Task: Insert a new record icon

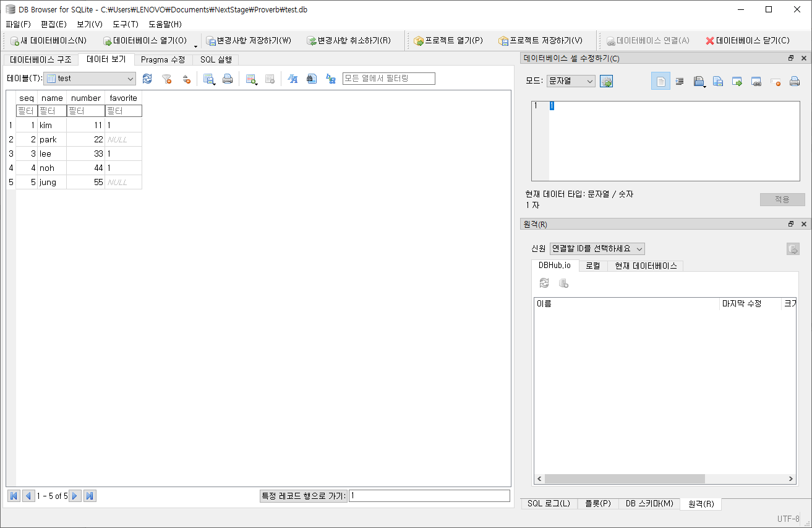Action: tap(250, 79)
